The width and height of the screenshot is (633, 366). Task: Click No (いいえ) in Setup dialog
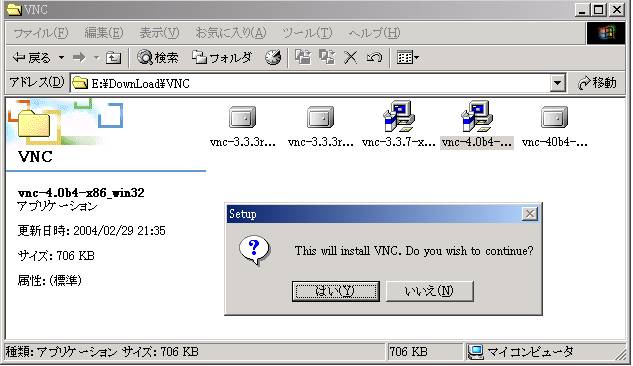pyautogui.click(x=430, y=291)
